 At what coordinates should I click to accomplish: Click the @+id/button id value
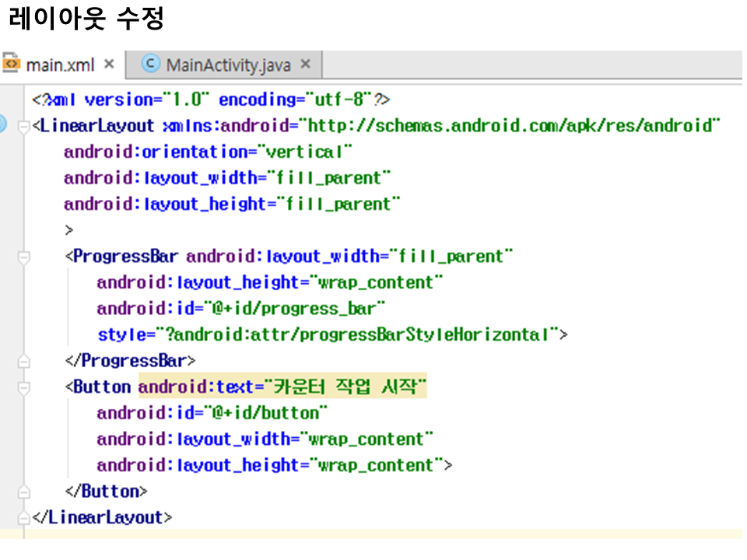266,413
